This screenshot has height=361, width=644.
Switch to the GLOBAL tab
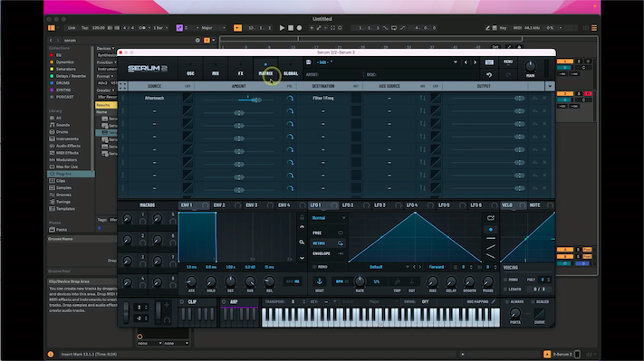point(291,73)
